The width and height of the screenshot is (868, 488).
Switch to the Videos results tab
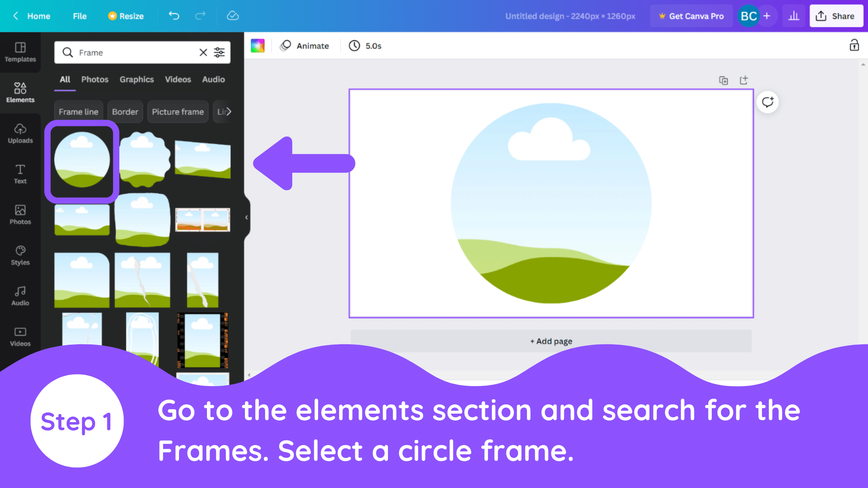pyautogui.click(x=178, y=79)
